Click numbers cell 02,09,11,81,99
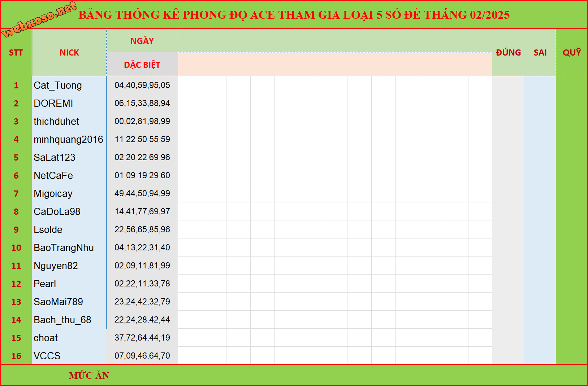588x386 pixels. coord(142,266)
